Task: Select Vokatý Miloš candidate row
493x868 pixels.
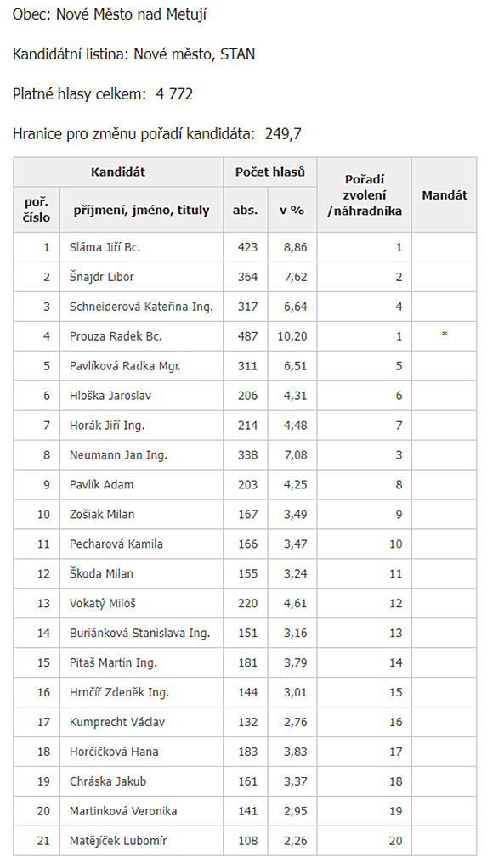Action: pos(245,603)
